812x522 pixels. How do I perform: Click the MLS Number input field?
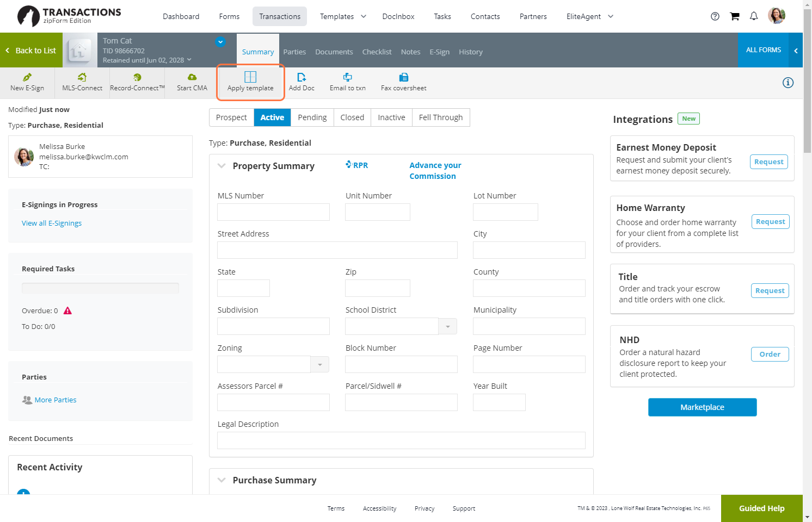pos(274,212)
